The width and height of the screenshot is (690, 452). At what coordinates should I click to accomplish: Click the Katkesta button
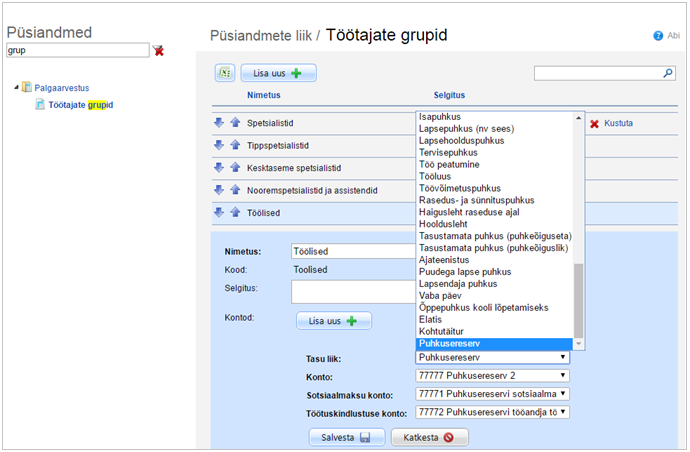429,437
